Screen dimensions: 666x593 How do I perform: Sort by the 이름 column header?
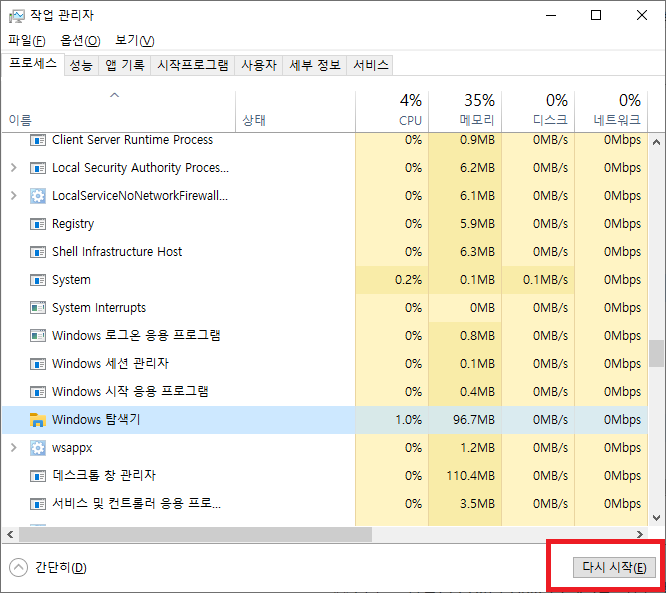coord(119,112)
